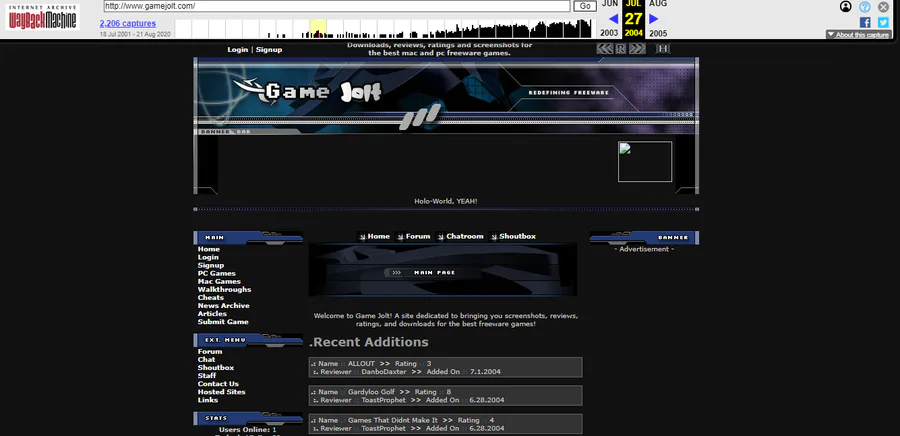Click the Main Page banner graphic

click(443, 270)
